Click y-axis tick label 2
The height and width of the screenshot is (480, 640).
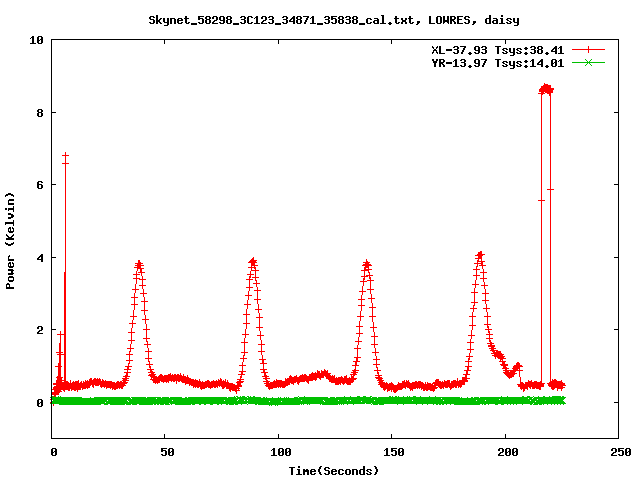tap(40, 330)
